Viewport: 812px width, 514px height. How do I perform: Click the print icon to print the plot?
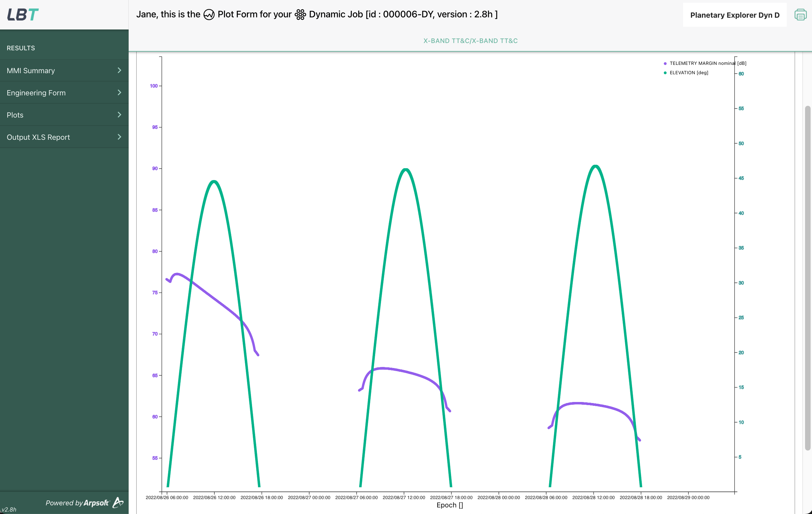coord(800,15)
